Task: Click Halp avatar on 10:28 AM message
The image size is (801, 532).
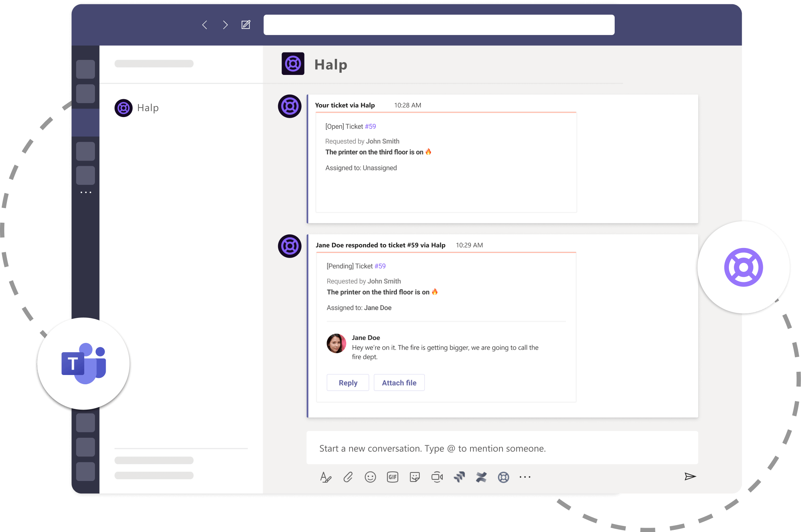Action: point(290,106)
